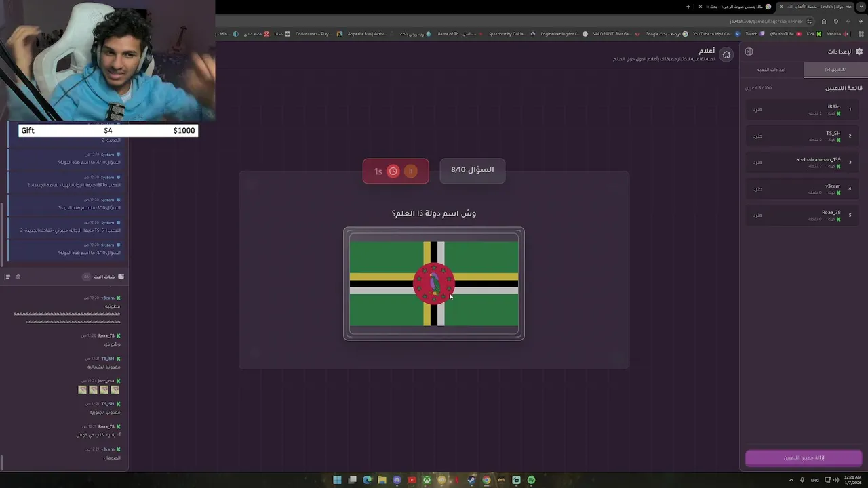Pause the question countdown timer
The width and height of the screenshot is (868, 488).
tap(411, 171)
